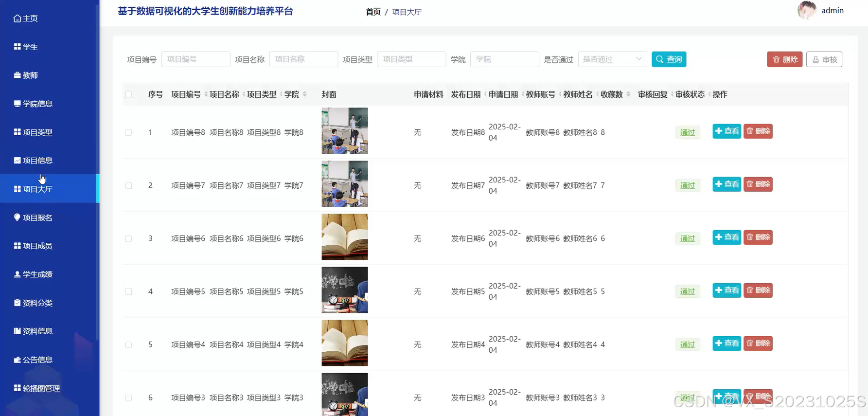Click the 项目编号 search input field
Screen dimensions: 868x416
(195, 59)
